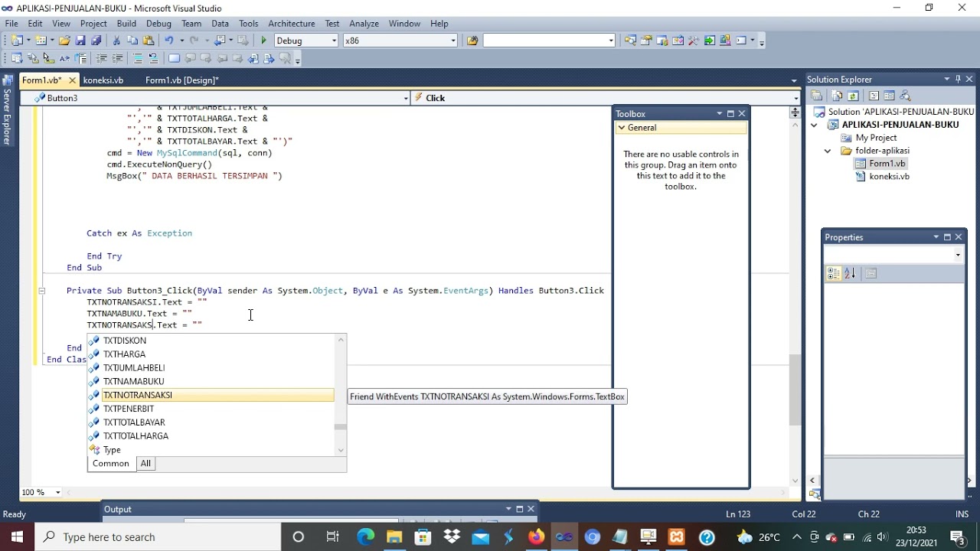The height and width of the screenshot is (551, 980).
Task: Collapse the folder-aplikasi tree node
Action: pyautogui.click(x=828, y=151)
